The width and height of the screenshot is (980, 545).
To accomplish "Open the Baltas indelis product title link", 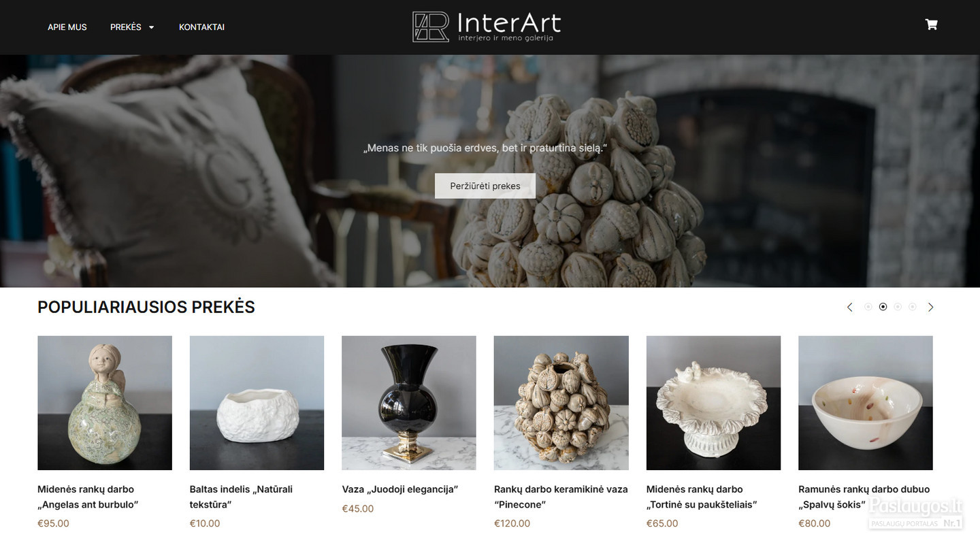I will (x=241, y=497).
